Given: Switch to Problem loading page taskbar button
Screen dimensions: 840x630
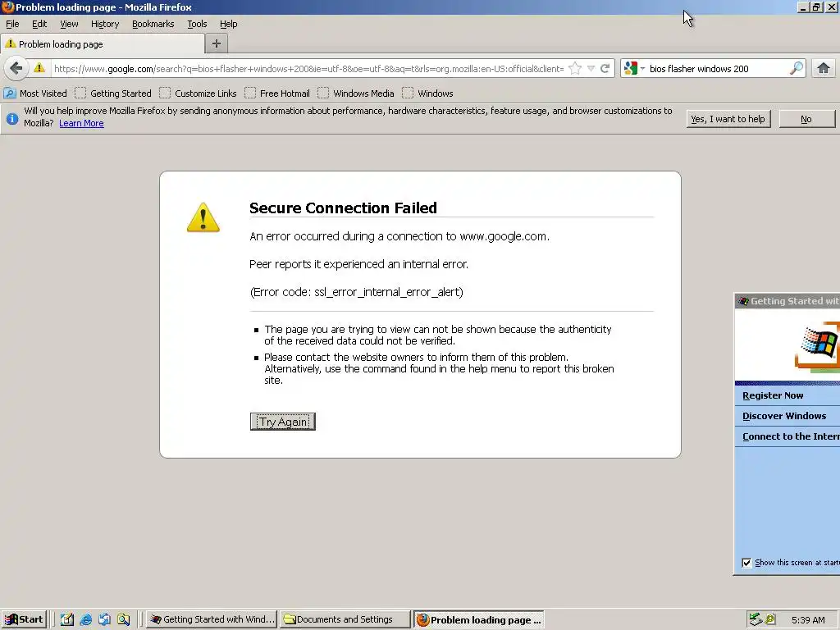Looking at the screenshot, I should click(x=479, y=619).
